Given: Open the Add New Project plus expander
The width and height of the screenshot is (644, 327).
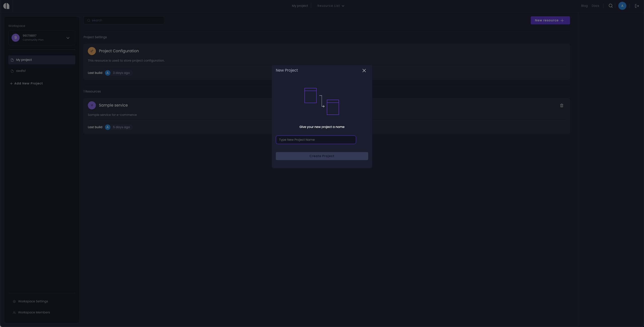Looking at the screenshot, I should (x=11, y=83).
